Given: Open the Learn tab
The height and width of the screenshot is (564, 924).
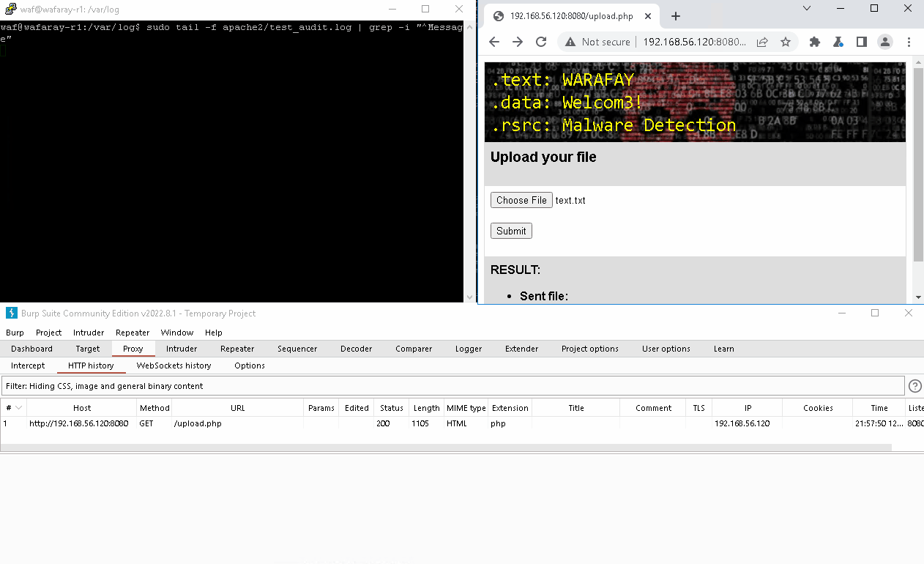Looking at the screenshot, I should point(724,349).
